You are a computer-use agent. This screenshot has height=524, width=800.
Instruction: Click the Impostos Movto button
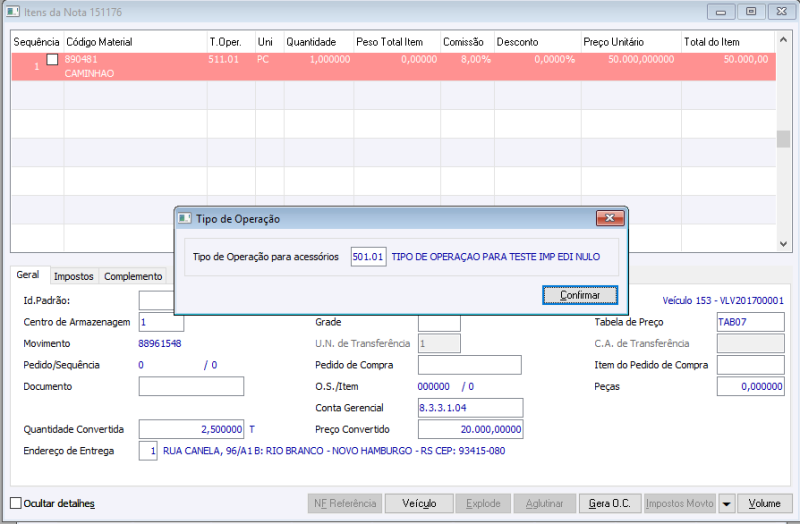680,503
